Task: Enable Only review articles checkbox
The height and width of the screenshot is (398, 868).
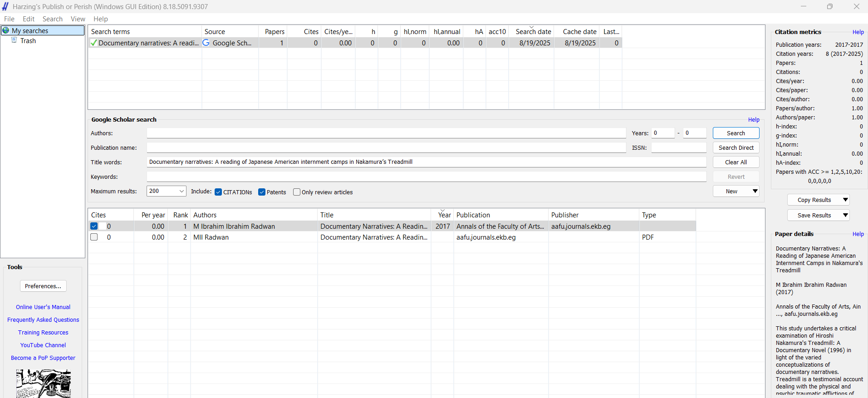Action: click(x=297, y=192)
